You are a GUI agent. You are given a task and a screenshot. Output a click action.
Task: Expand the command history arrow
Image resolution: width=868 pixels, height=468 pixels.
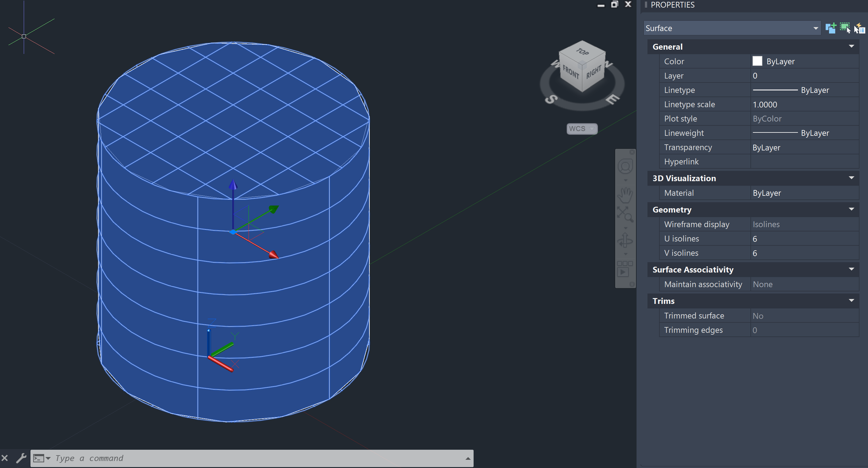(x=468, y=458)
